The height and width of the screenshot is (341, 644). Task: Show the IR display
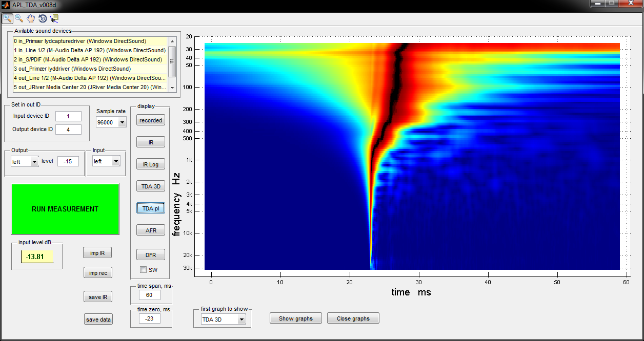(151, 142)
